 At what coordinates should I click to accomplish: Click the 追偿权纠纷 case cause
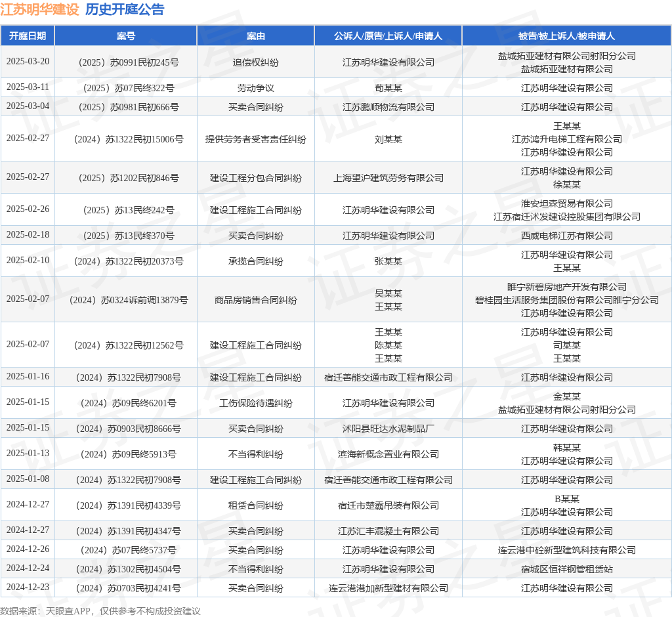[256, 62]
